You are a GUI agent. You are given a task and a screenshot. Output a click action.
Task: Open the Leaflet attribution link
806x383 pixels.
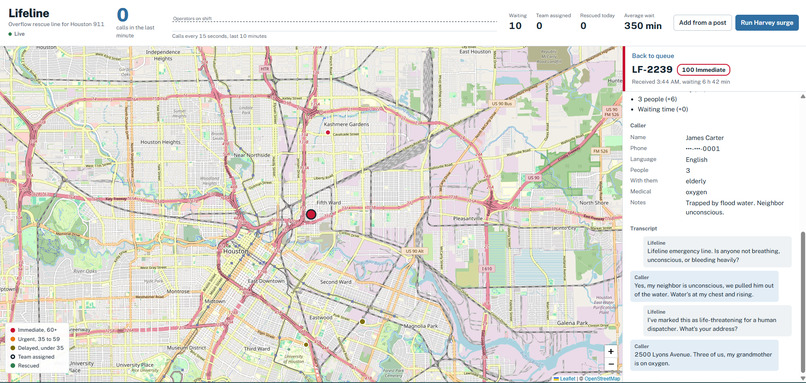coord(567,379)
